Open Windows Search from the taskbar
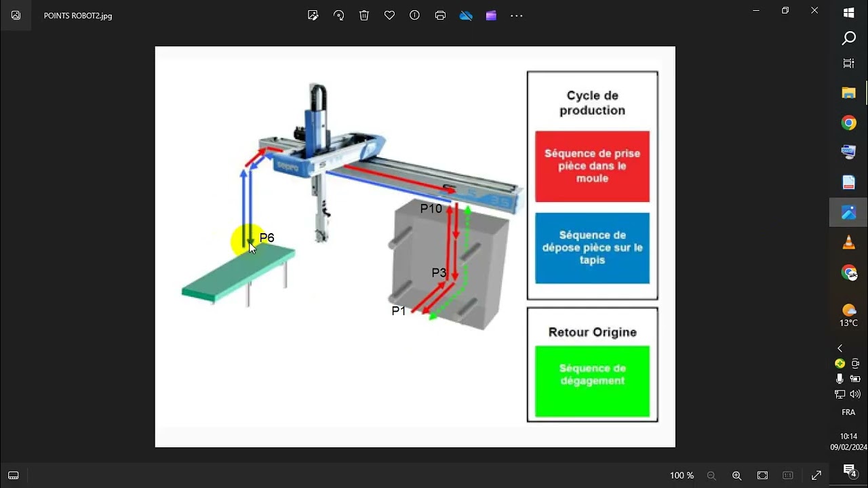The image size is (868, 488). coord(848,38)
